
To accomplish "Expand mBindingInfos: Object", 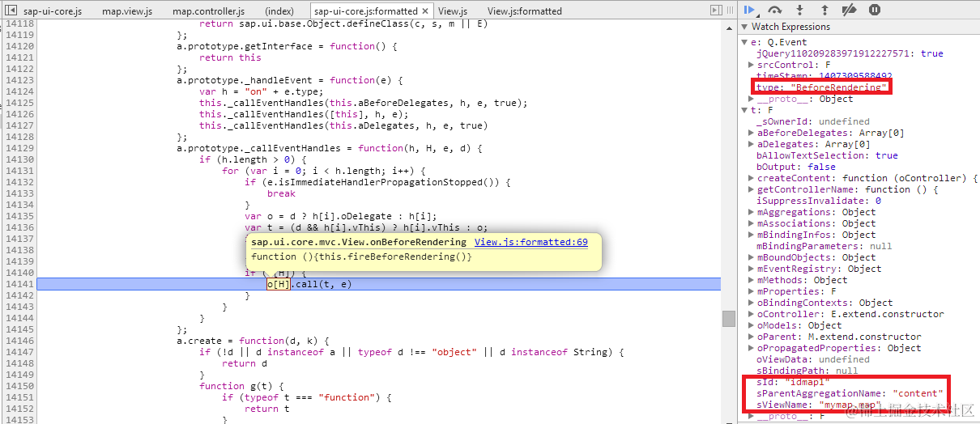I will (x=752, y=235).
